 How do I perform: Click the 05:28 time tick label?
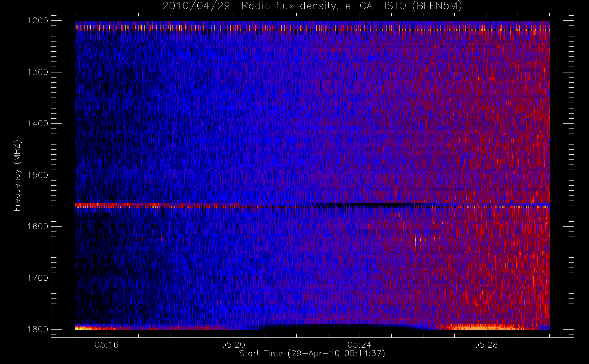coord(486,345)
